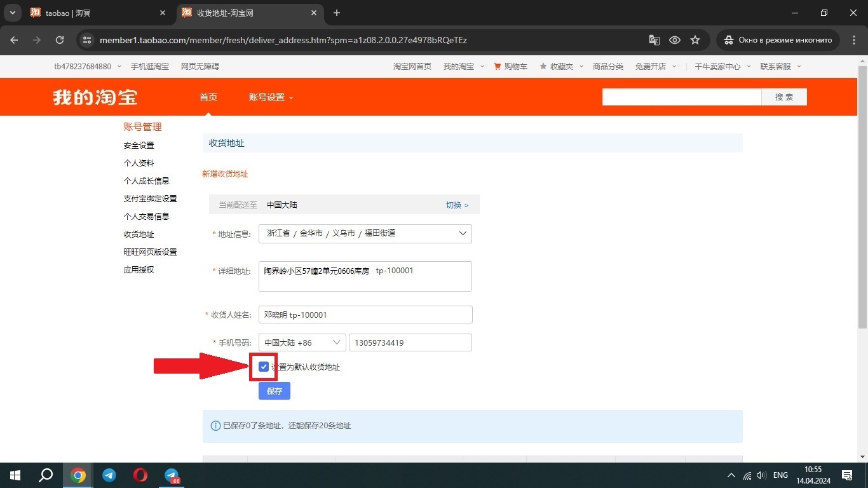Click the page vertical scrollbar
Viewport: 868px width, 488px height.
point(862,197)
